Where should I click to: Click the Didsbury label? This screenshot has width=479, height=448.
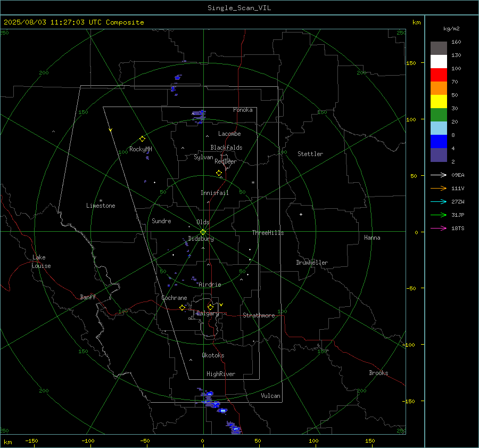point(201,239)
